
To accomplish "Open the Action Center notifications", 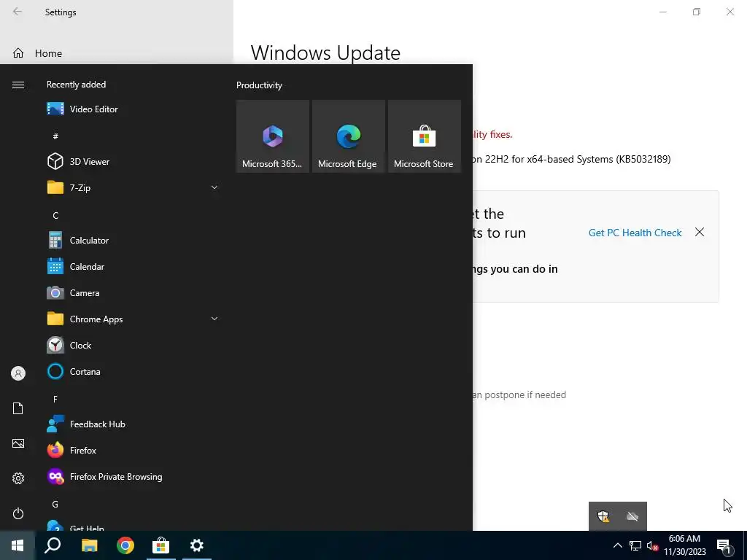I will click(x=724, y=545).
